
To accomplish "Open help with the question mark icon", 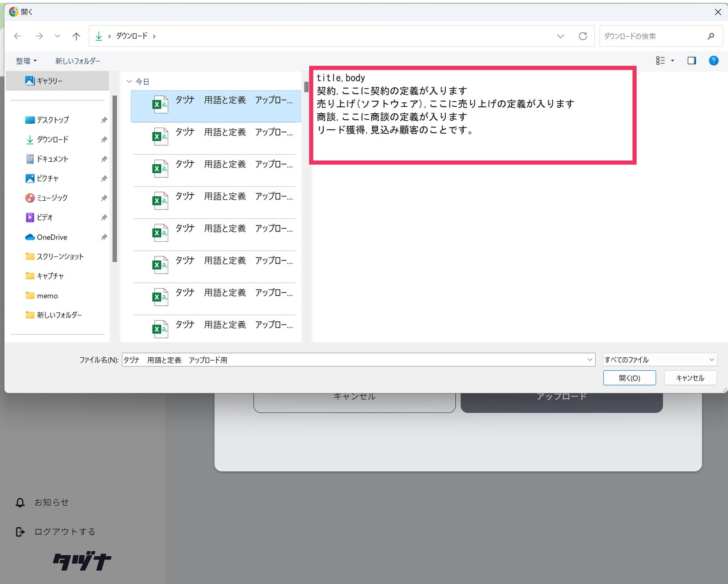I will 714,61.
